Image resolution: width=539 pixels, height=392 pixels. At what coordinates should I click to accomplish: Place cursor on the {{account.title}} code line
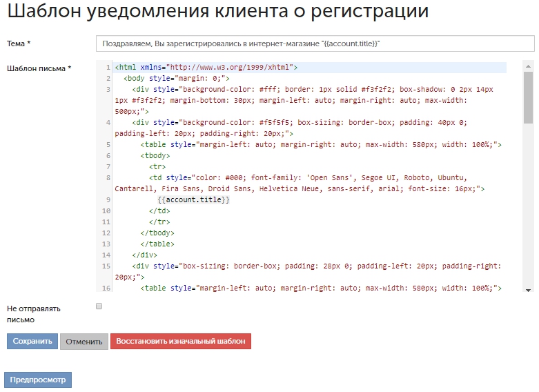coord(193,199)
